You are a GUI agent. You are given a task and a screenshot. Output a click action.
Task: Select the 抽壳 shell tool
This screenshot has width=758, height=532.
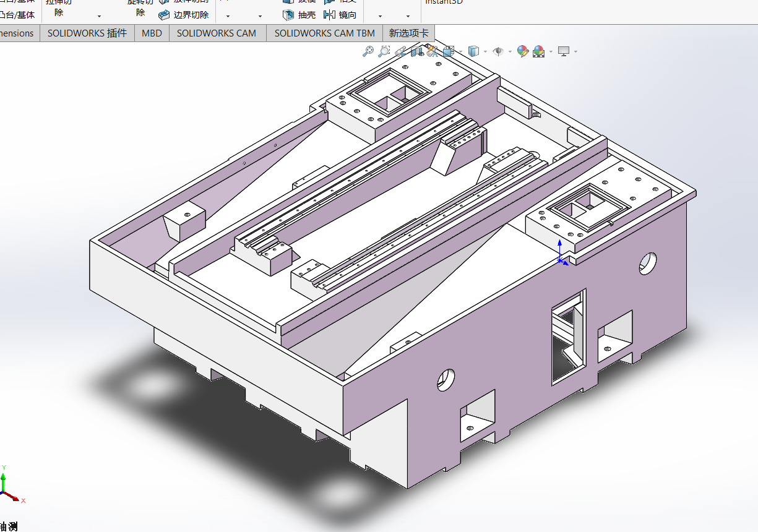[x=299, y=15]
